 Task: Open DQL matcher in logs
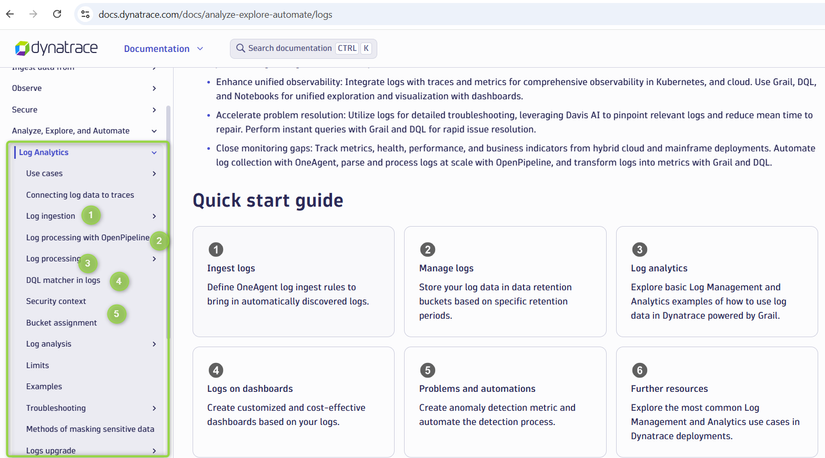[x=63, y=280]
